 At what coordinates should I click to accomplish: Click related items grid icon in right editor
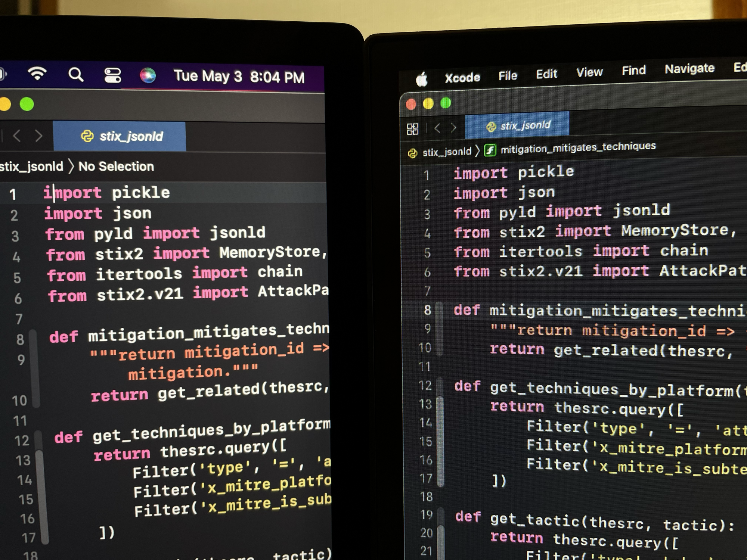point(412,129)
